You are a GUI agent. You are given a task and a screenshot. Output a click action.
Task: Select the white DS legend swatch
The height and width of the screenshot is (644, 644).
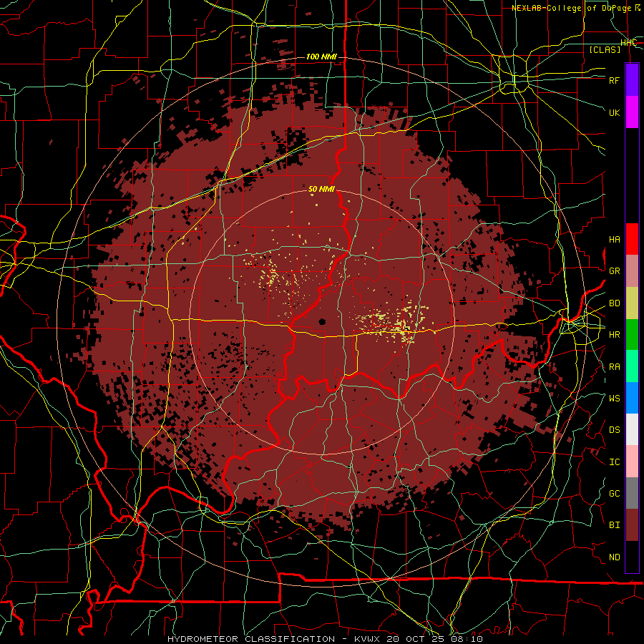tap(632, 429)
